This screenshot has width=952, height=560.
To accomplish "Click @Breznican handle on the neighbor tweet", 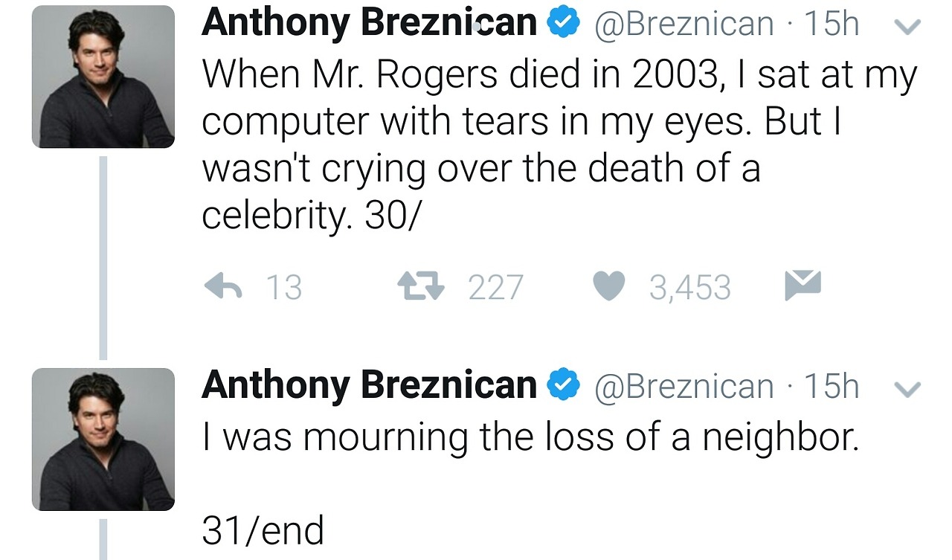I will 683,387.
